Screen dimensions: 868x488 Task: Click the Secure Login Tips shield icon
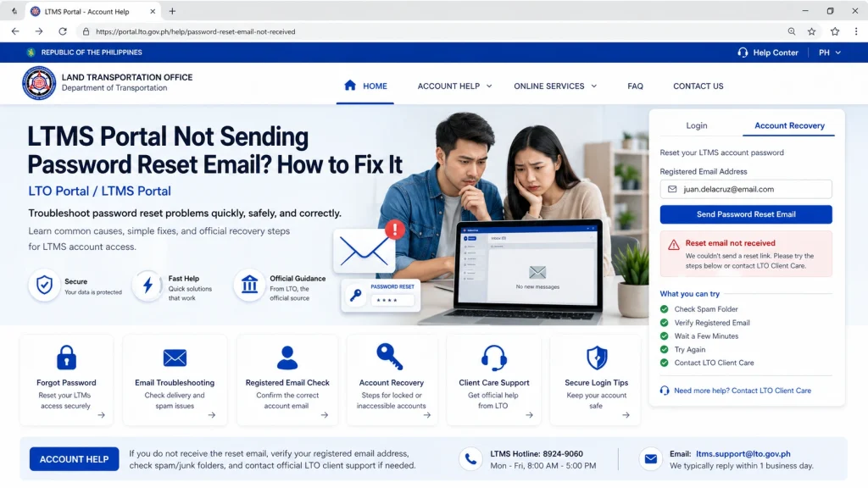(597, 358)
